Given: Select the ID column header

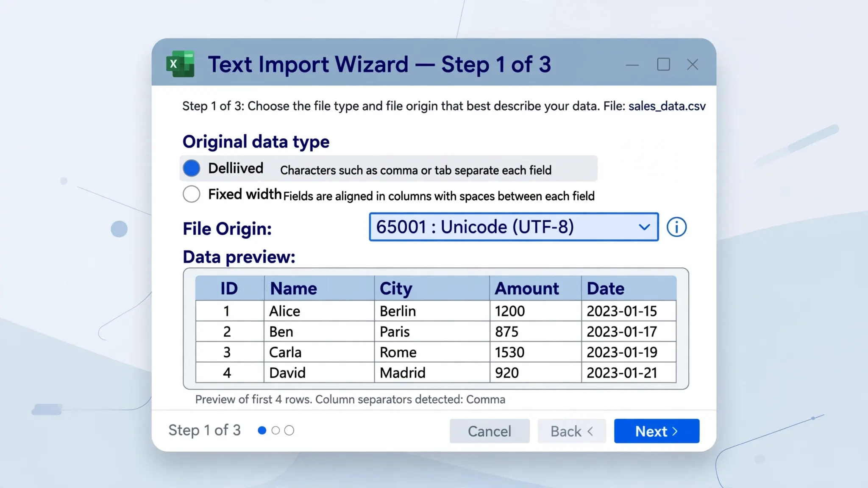Looking at the screenshot, I should (229, 288).
